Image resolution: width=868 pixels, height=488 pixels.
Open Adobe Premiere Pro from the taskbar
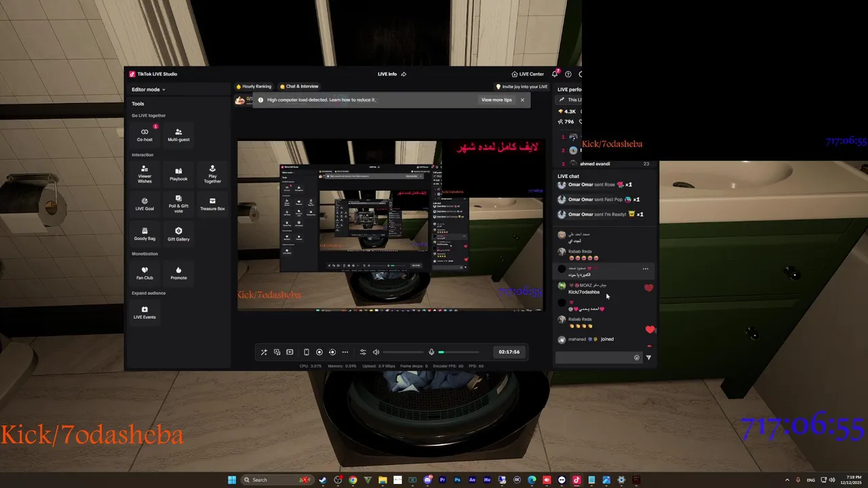tap(442, 480)
